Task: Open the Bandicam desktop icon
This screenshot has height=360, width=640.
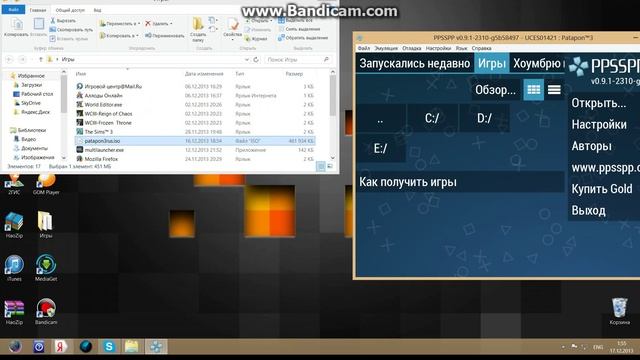Action: click(x=46, y=311)
